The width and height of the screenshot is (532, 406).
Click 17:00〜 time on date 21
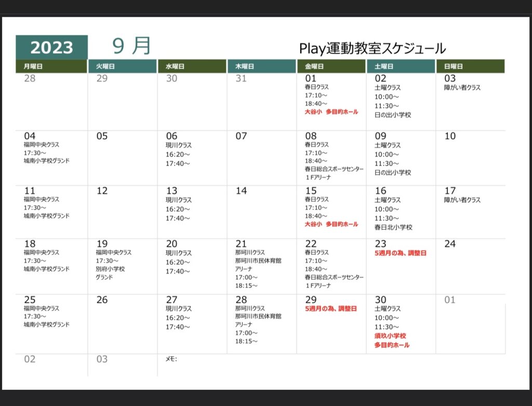[246, 278]
